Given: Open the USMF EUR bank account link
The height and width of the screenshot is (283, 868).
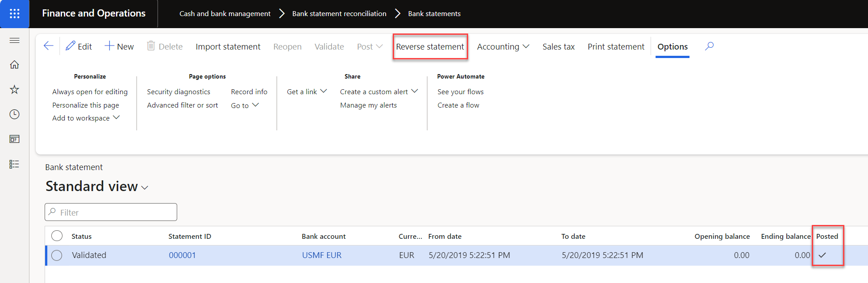Looking at the screenshot, I should [x=322, y=255].
